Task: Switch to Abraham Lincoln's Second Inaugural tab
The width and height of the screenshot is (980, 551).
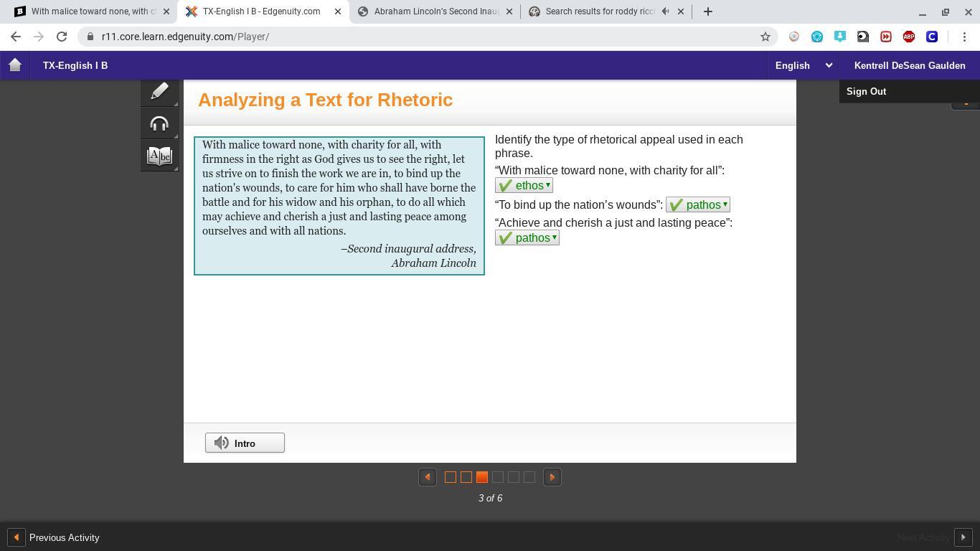Action: [x=436, y=11]
